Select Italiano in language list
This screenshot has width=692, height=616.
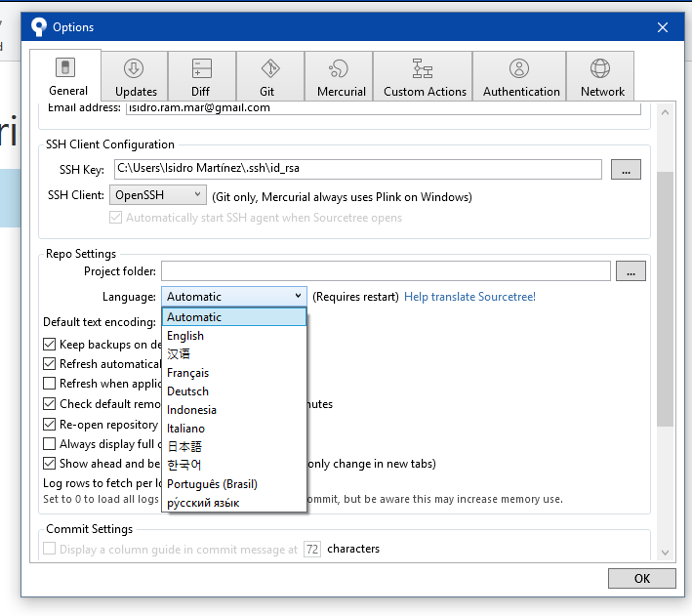click(234, 429)
